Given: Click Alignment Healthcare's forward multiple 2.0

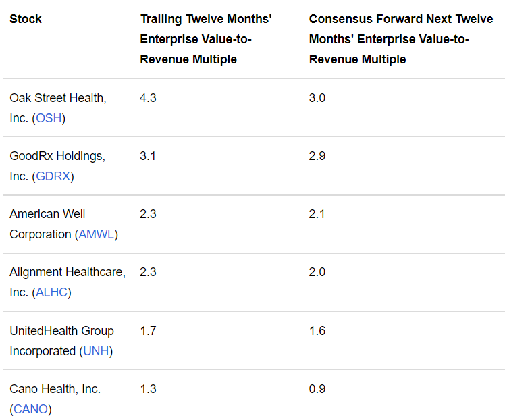Looking at the screenshot, I should 317,272.
